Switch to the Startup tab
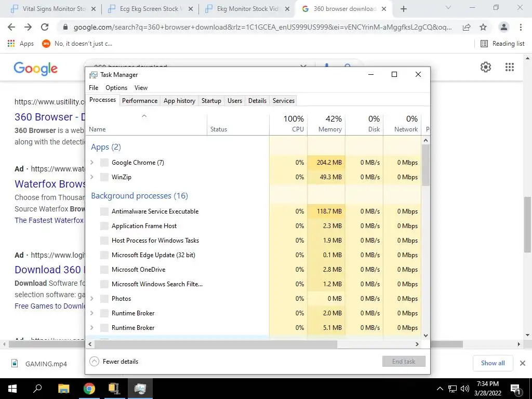The height and width of the screenshot is (399, 532). (211, 101)
